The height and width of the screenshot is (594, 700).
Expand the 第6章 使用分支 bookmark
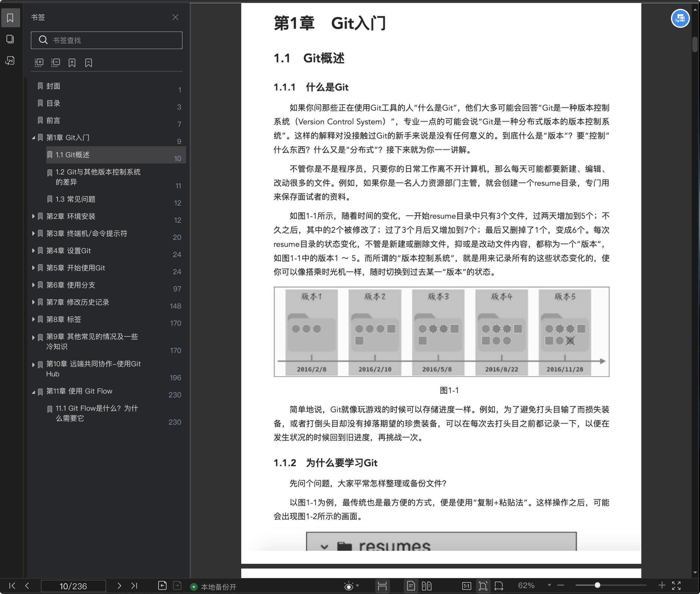click(33, 285)
